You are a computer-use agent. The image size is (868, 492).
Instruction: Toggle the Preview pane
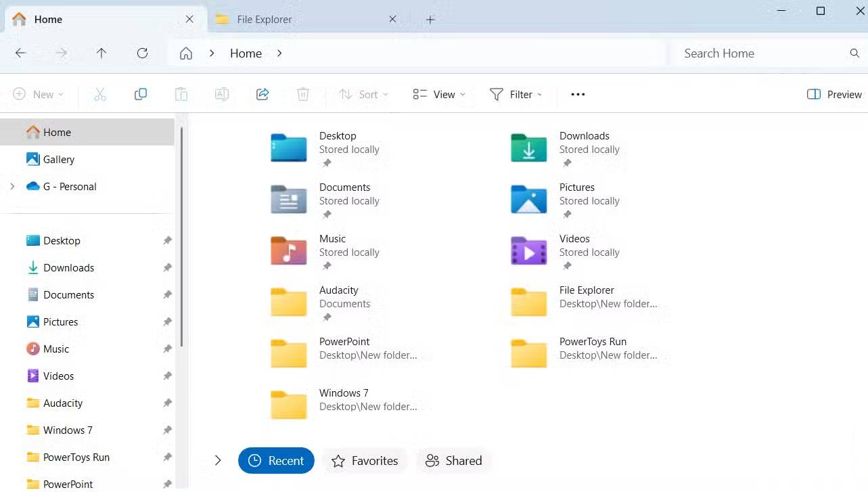834,95
